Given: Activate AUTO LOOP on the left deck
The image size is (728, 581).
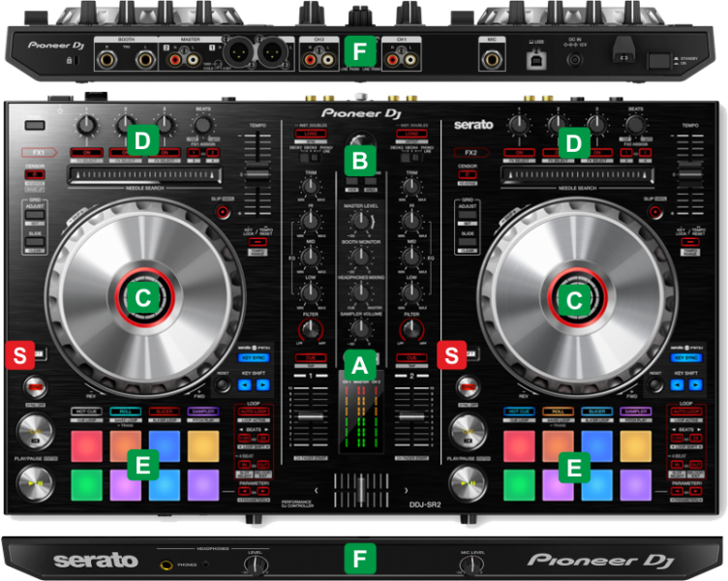Looking at the screenshot, I should (254, 412).
